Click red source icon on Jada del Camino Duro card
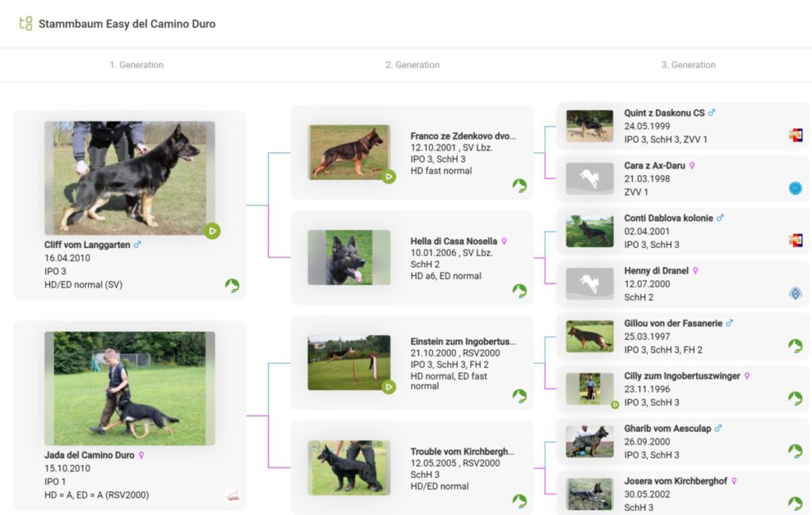The image size is (812, 515). pyautogui.click(x=233, y=496)
